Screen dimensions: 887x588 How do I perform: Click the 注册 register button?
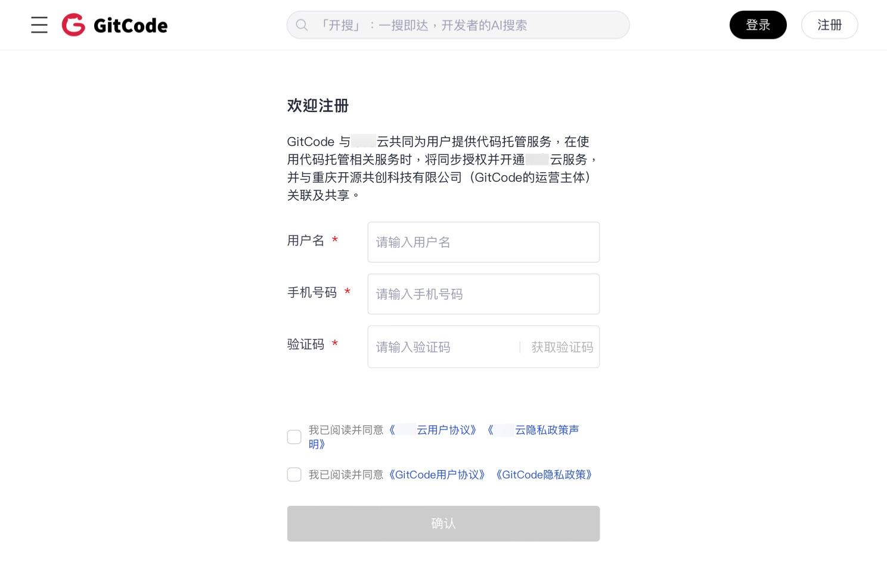(829, 24)
